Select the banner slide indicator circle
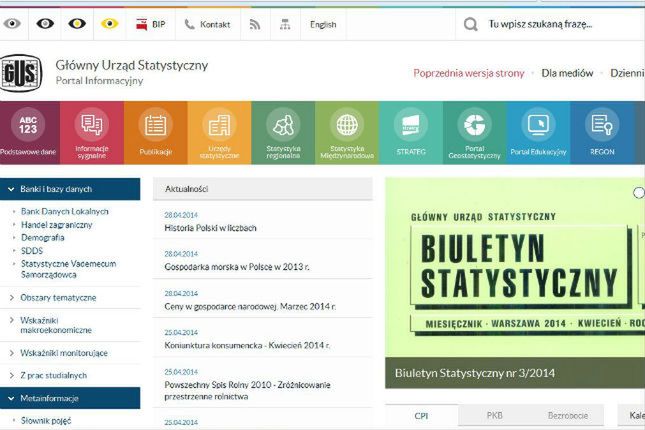645x430 pixels. tap(639, 193)
